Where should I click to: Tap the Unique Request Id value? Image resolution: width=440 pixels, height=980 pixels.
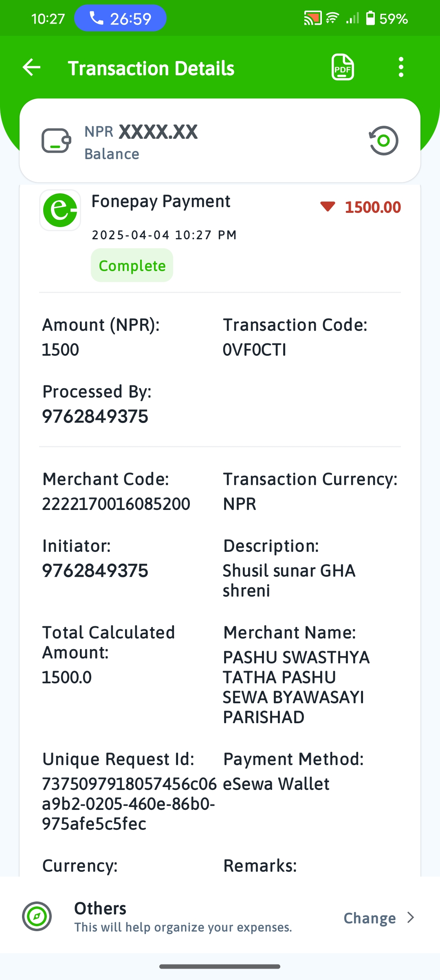[130, 804]
